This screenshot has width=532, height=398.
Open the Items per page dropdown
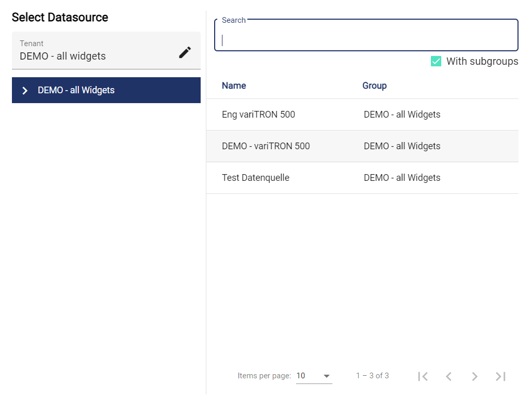click(x=314, y=376)
